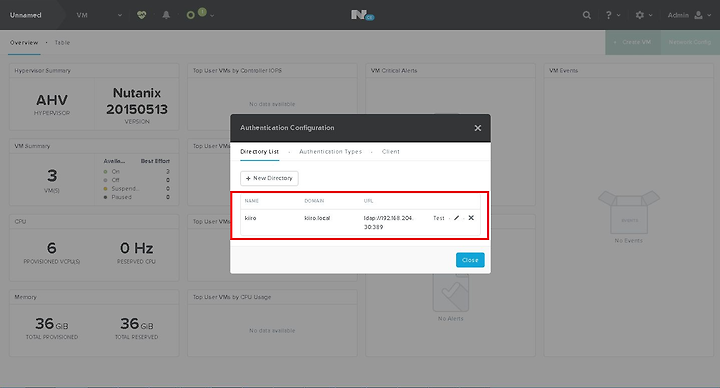
Task: Click the VM count 3 in VM Summary
Action: point(52,175)
